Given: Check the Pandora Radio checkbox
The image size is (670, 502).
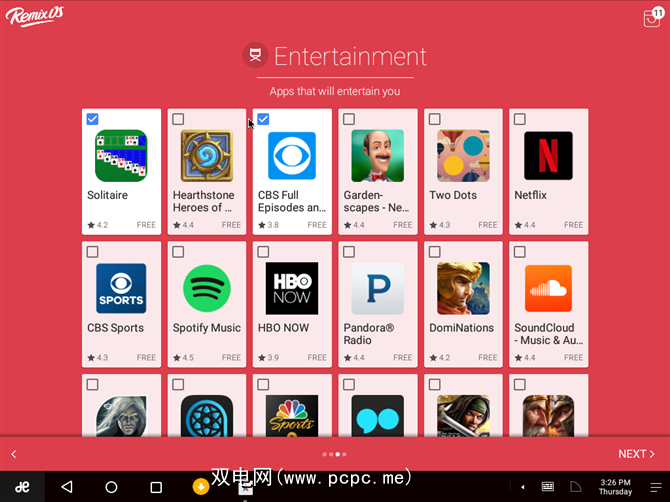Looking at the screenshot, I should click(x=349, y=252).
